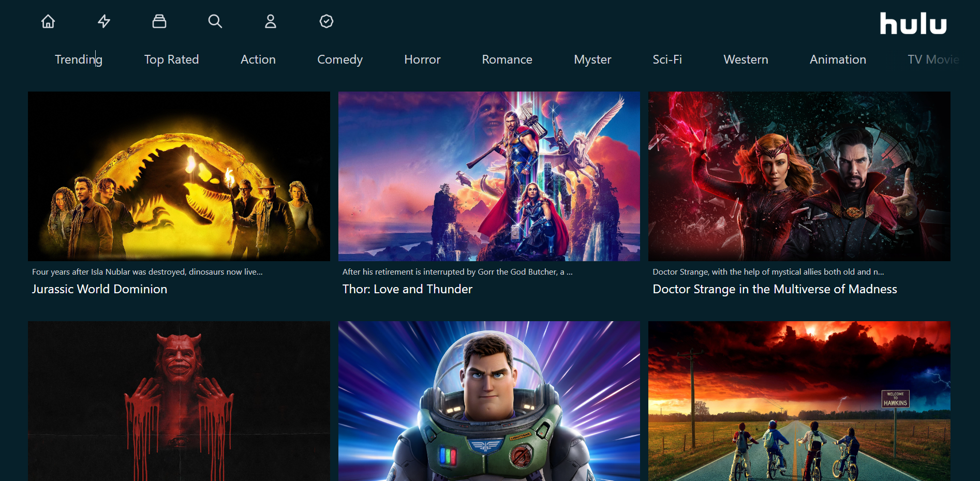
Task: Click the Buzz Lightyear movie poster
Action: coord(488,401)
